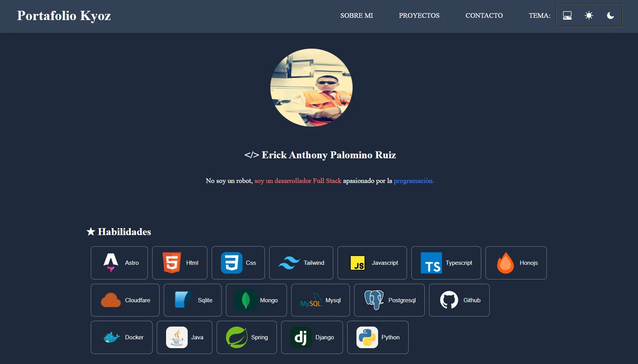Enable light theme with sun icon
The image size is (638, 364).
point(589,15)
